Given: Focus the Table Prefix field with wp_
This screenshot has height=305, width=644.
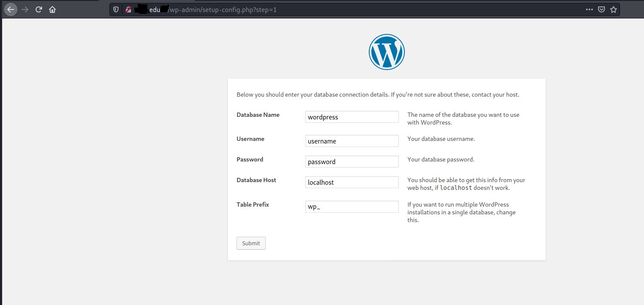Looking at the screenshot, I should 352,207.
